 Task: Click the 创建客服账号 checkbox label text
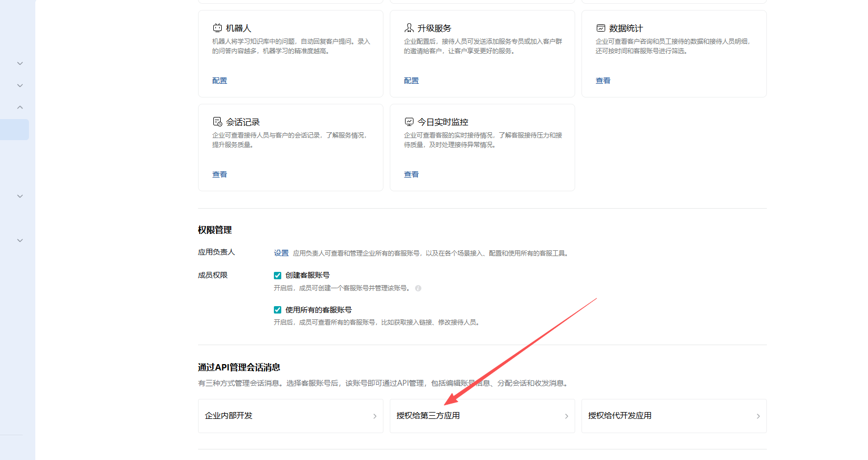pyautogui.click(x=308, y=275)
